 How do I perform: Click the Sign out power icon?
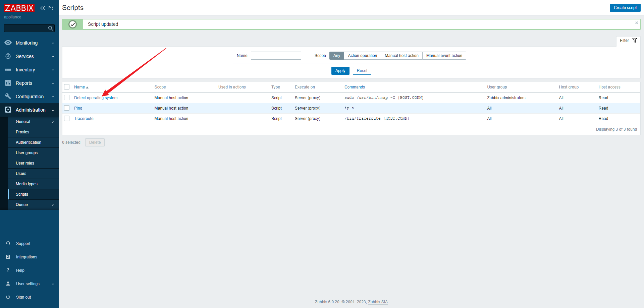point(8,297)
